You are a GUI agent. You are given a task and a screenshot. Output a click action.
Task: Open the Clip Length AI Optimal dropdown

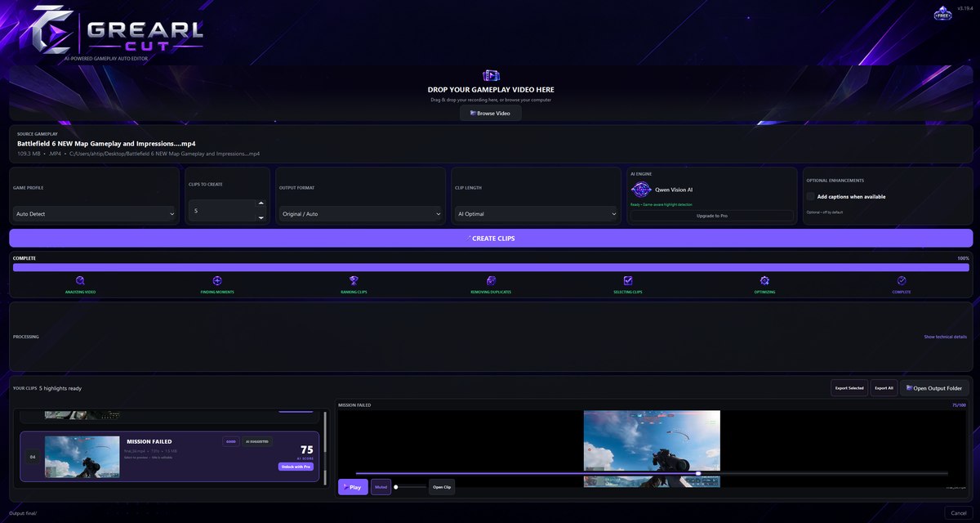point(536,214)
